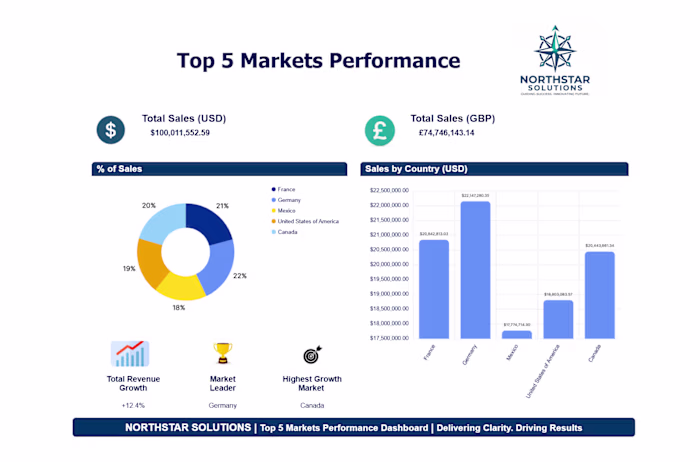Click the 'Total Sales (USD)' label
Screen dimensions: 700x462
click(x=184, y=118)
